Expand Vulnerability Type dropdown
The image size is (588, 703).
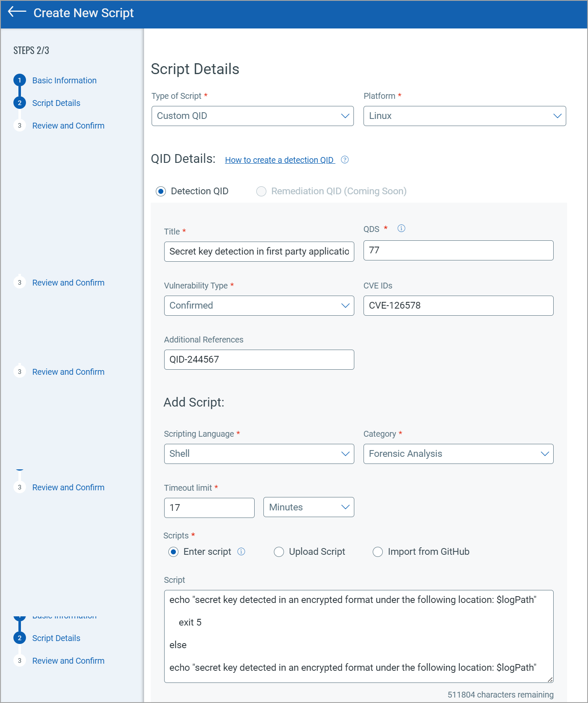click(x=259, y=306)
